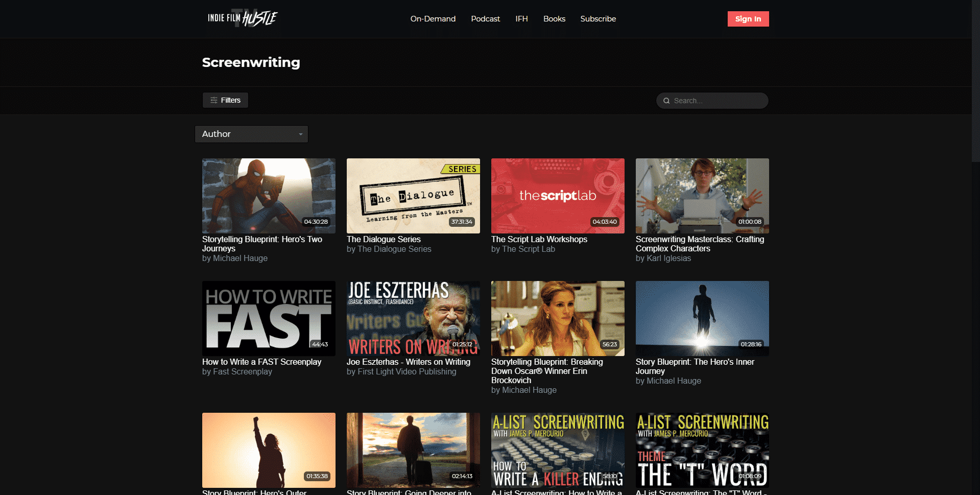
Task: Open the Crafting Complex Characters thumbnail
Action: tap(702, 196)
